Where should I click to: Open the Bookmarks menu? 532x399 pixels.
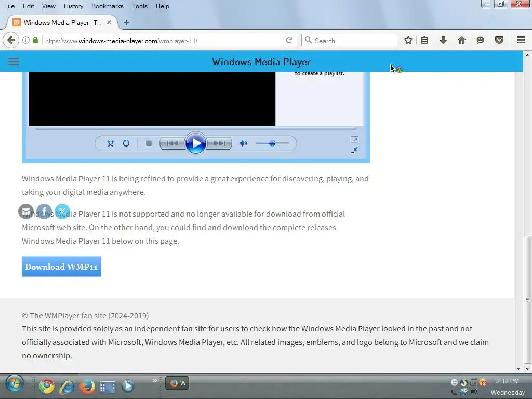tap(107, 6)
